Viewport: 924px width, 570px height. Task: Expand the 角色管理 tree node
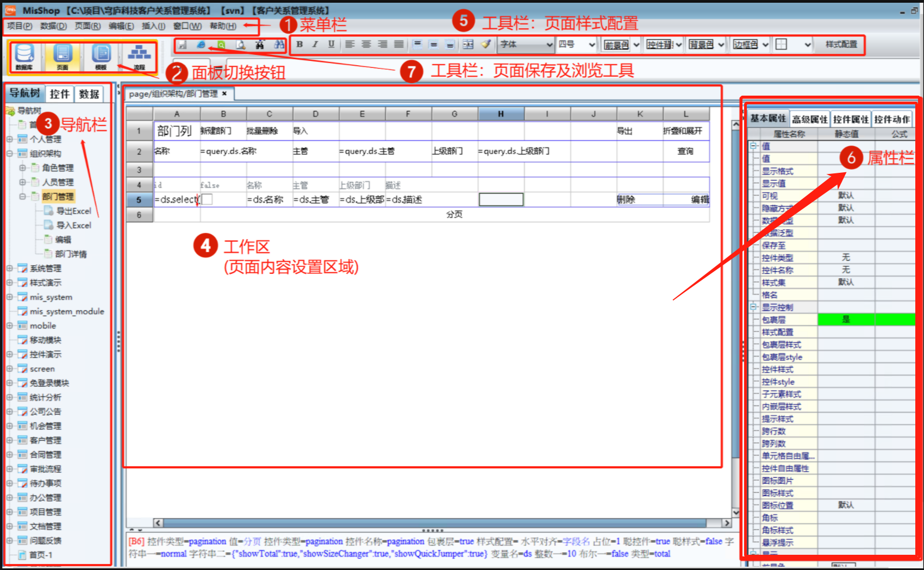tap(22, 167)
